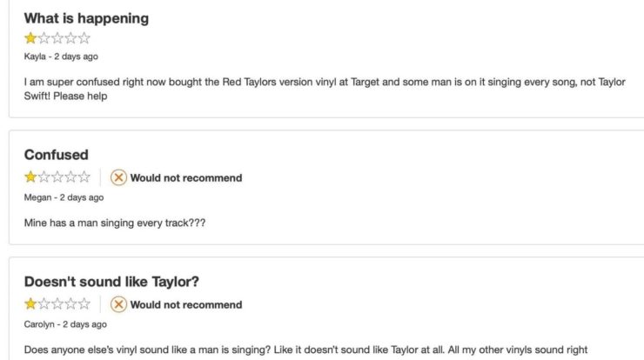Click reviewer name 'Megan - 2 days ago'
The image size is (644, 360).
coord(64,197)
